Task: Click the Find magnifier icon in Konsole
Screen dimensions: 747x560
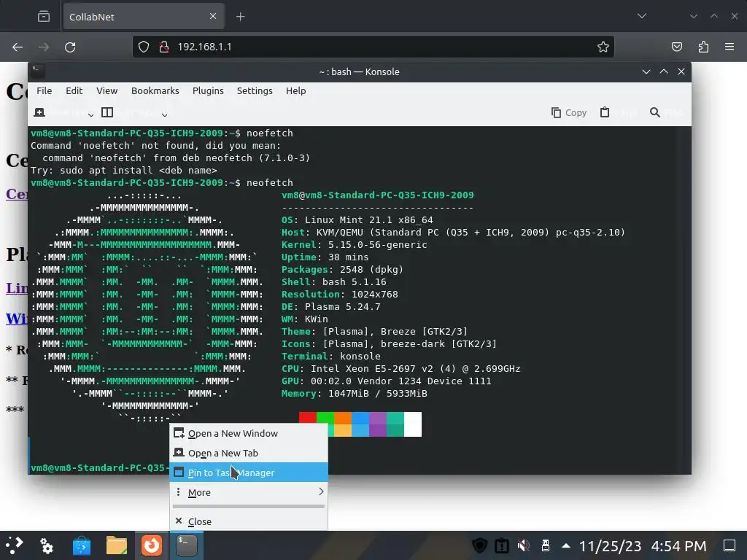Action: [655, 112]
